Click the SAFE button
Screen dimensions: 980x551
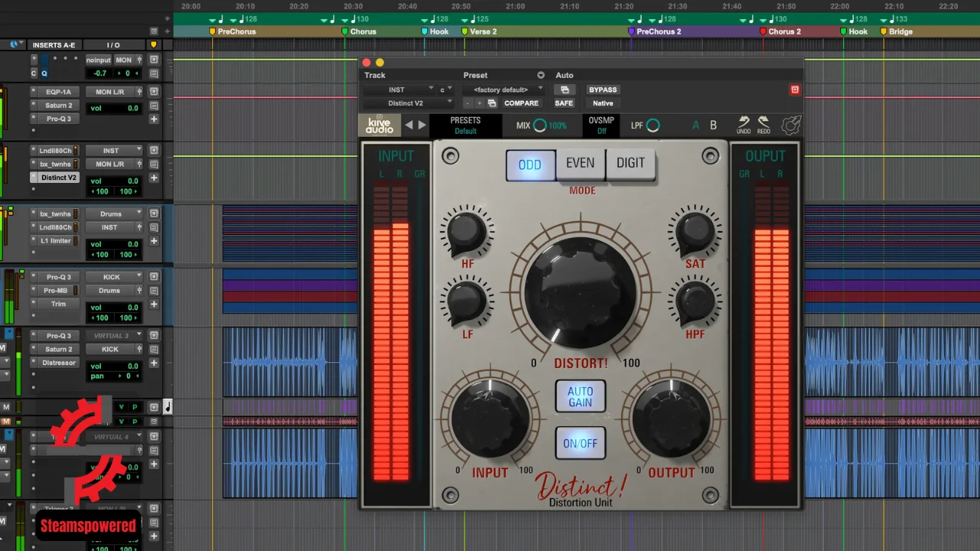pyautogui.click(x=564, y=103)
